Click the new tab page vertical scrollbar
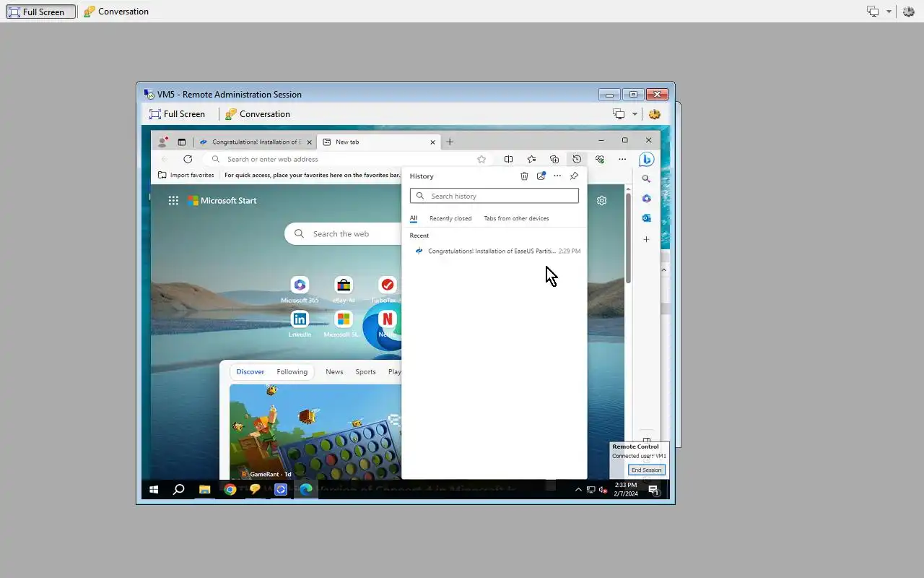 629,238
